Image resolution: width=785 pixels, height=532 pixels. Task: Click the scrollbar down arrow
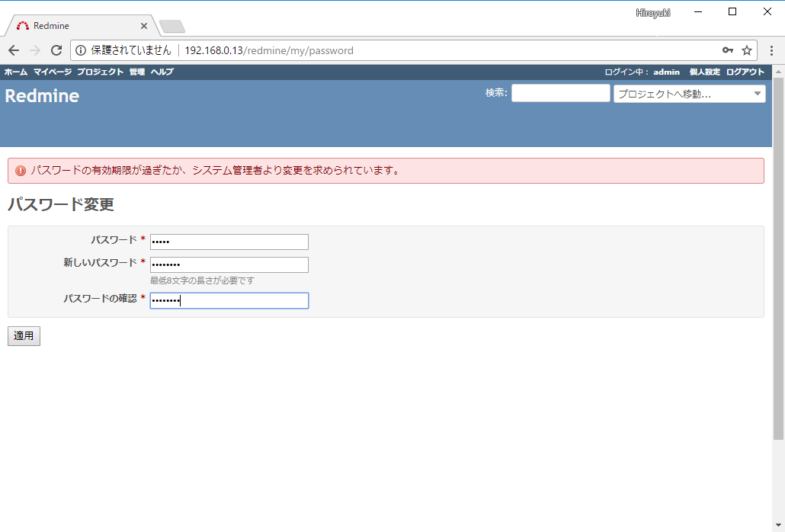pos(778,525)
